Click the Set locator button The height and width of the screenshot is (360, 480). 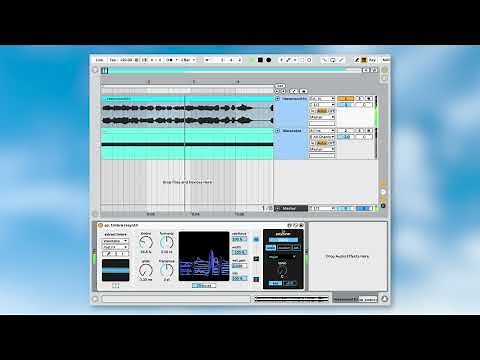280,86
